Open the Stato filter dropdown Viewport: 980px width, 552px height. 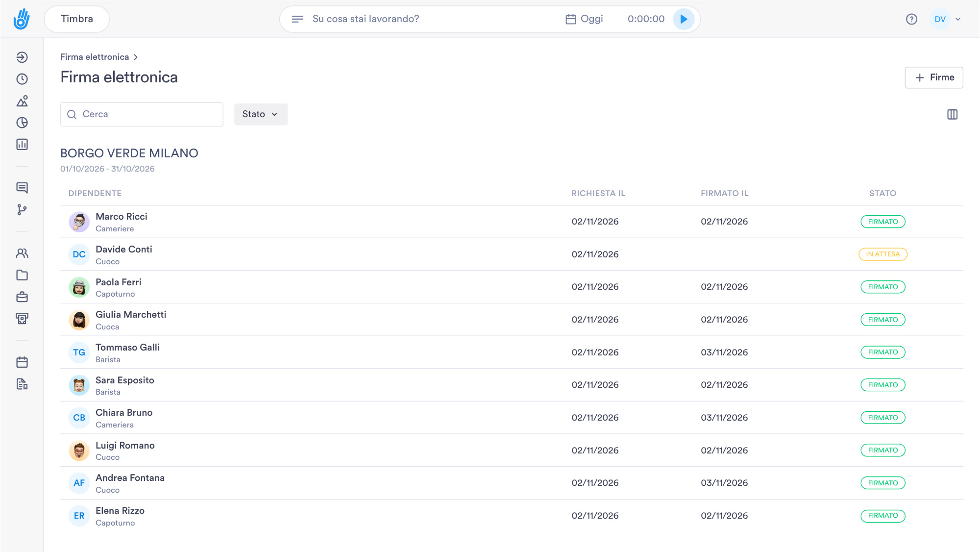pos(261,114)
